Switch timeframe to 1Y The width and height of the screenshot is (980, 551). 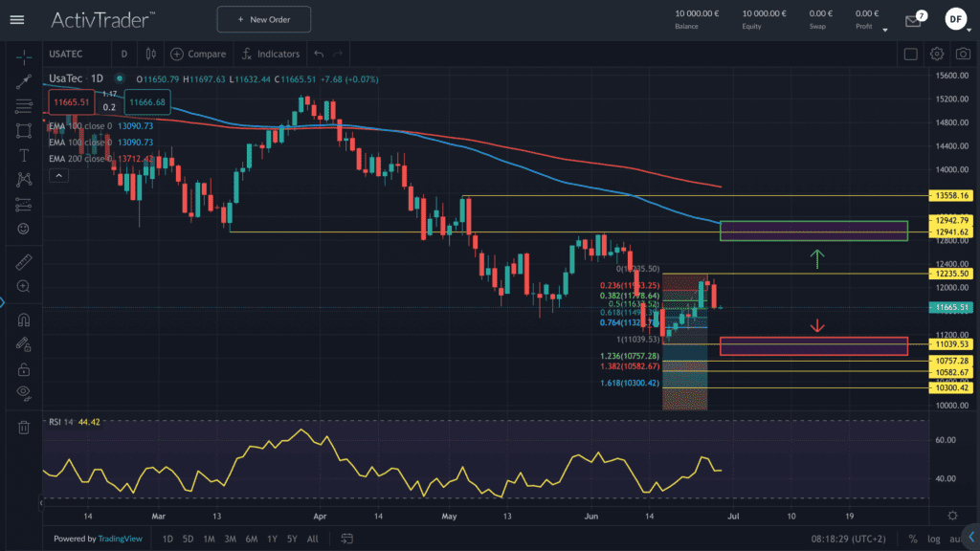point(273,539)
